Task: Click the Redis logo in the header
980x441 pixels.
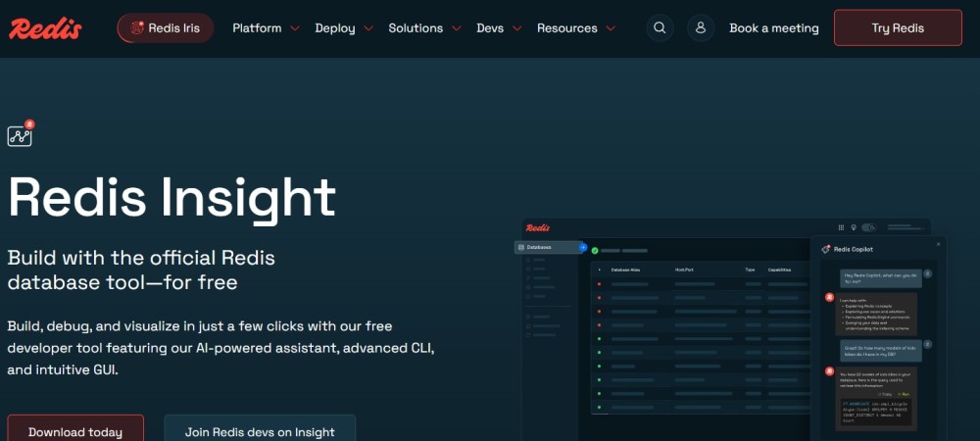Action: point(45,28)
